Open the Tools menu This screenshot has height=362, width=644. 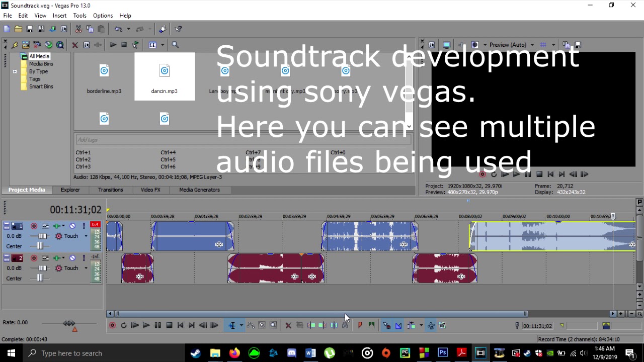[x=79, y=16]
